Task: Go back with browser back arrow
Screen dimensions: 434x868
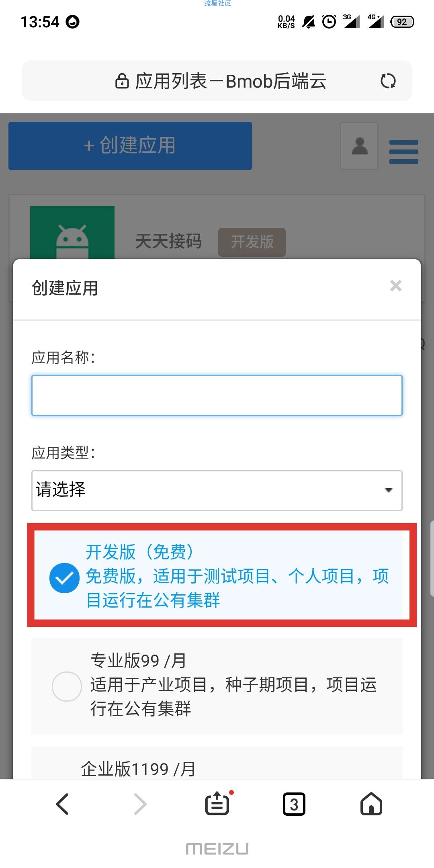Action: click(62, 804)
